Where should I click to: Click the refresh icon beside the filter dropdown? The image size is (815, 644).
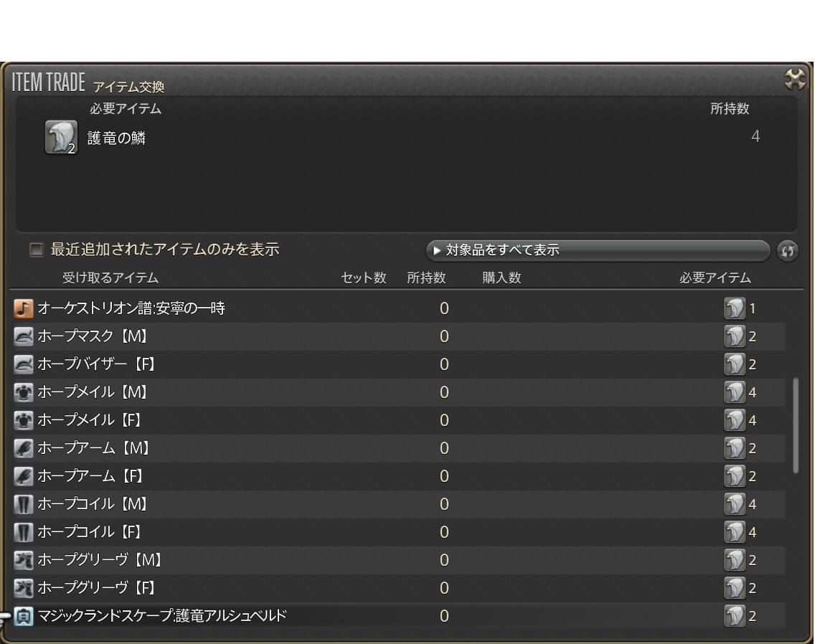pyautogui.click(x=787, y=251)
